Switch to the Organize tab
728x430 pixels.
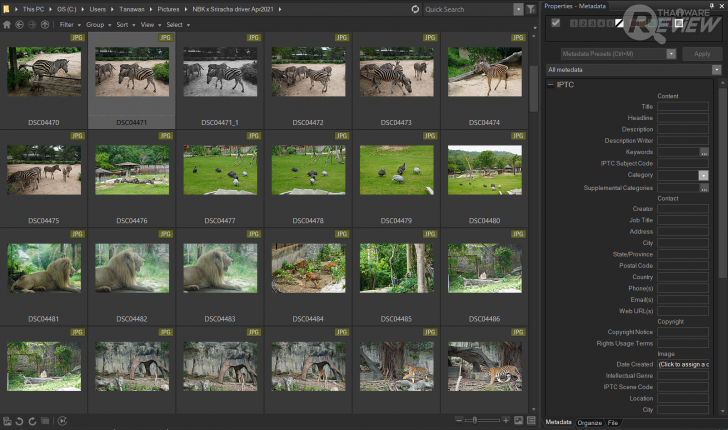click(590, 423)
